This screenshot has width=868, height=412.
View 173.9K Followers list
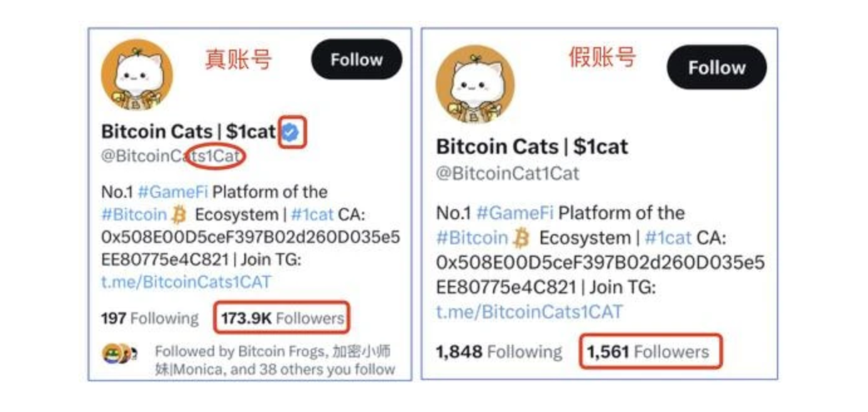[x=282, y=318]
